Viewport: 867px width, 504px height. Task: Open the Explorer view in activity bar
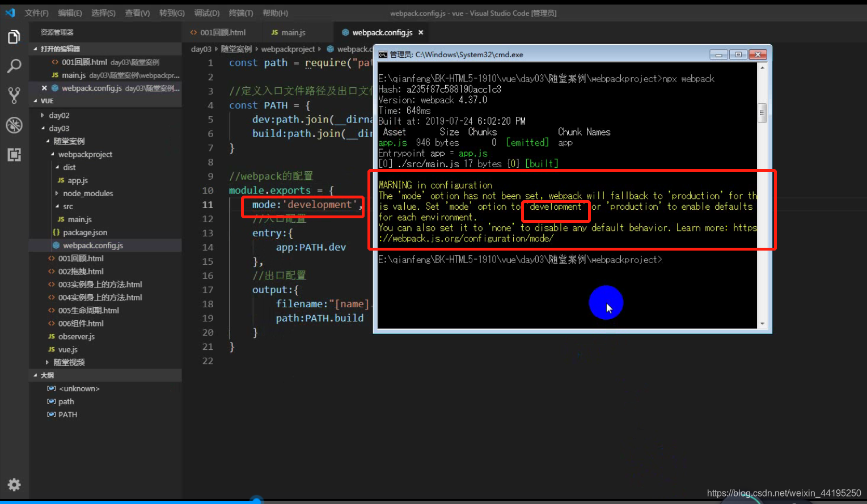point(14,37)
